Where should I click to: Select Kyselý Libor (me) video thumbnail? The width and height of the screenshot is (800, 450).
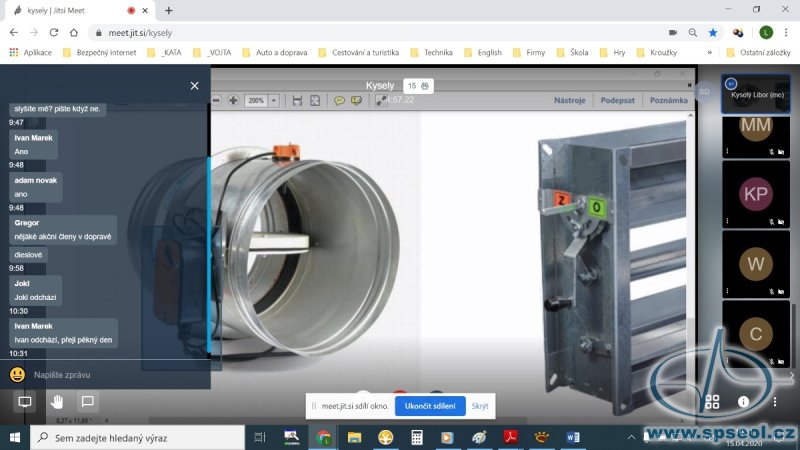click(756, 94)
